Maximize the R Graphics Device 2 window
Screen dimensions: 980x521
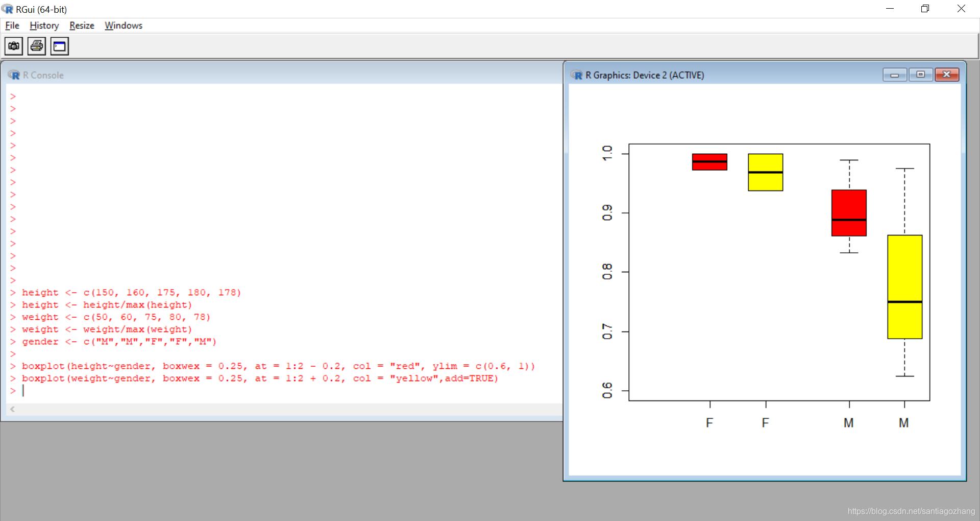coord(921,75)
